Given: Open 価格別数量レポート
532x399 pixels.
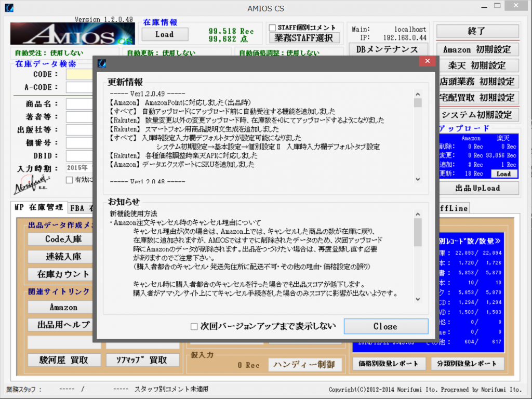Looking at the screenshot, I should tap(389, 364).
